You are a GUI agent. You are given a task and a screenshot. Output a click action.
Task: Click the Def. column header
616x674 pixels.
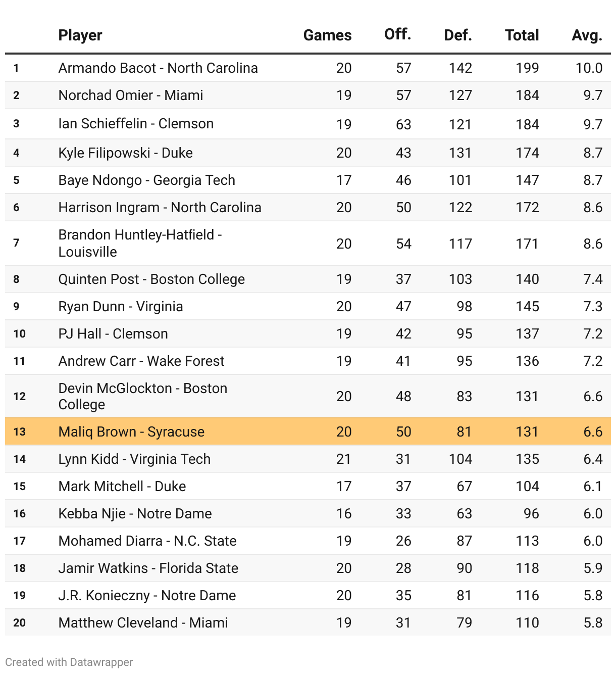[x=457, y=35]
